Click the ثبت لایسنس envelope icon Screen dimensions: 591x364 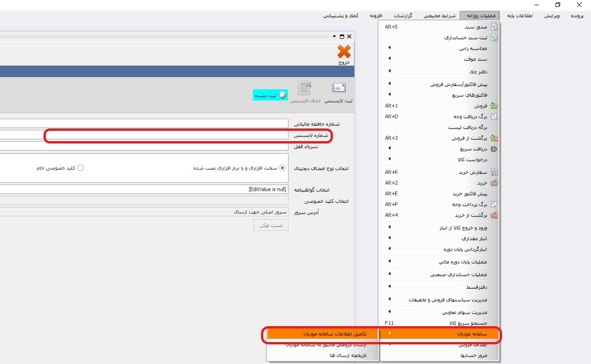click(339, 89)
